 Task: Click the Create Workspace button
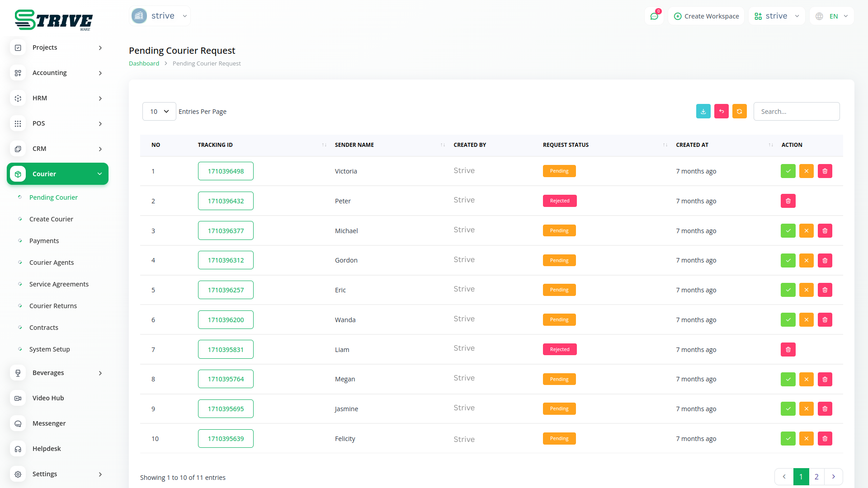tap(706, 16)
